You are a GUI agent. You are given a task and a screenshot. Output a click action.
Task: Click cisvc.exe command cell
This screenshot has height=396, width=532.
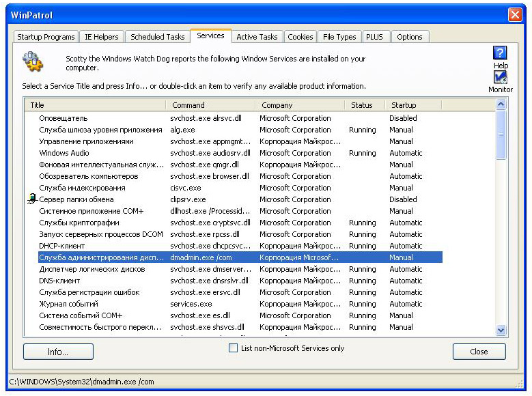186,188
